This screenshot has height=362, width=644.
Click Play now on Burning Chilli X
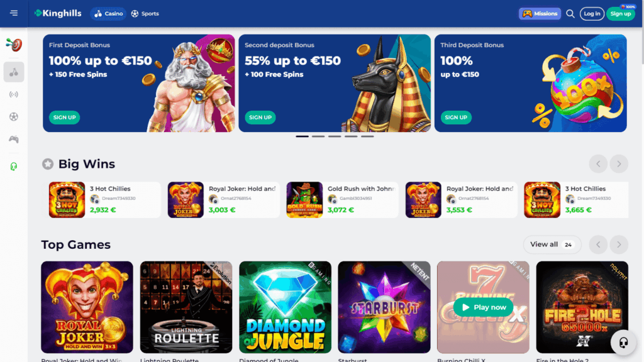coord(483,307)
